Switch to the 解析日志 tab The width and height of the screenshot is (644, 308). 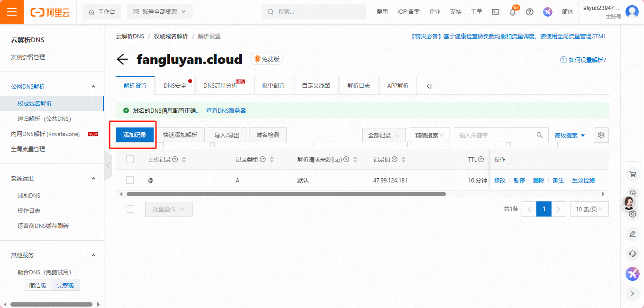point(359,86)
